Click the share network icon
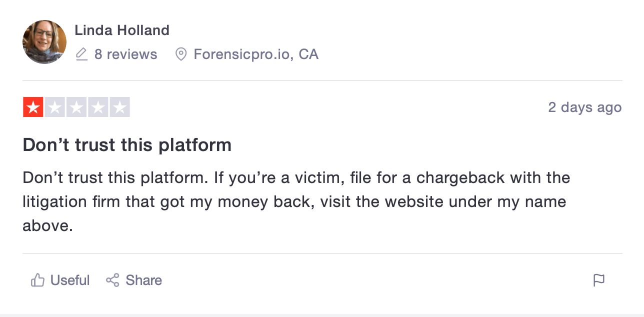 [x=112, y=280]
